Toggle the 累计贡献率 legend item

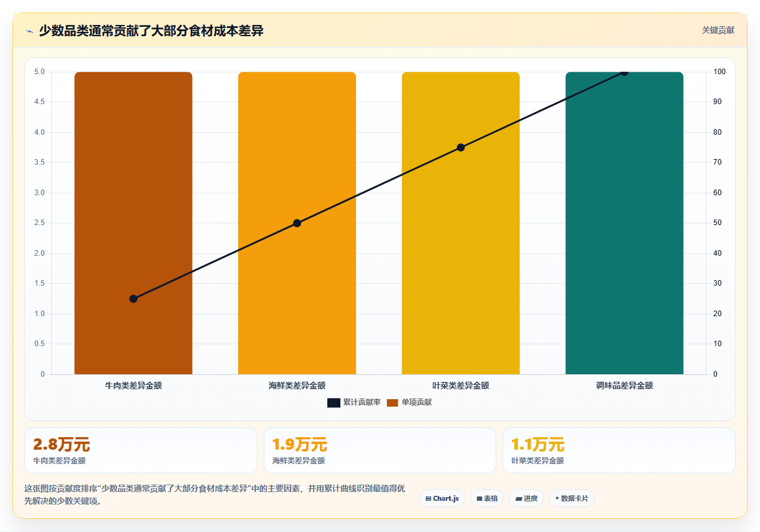[x=354, y=402]
